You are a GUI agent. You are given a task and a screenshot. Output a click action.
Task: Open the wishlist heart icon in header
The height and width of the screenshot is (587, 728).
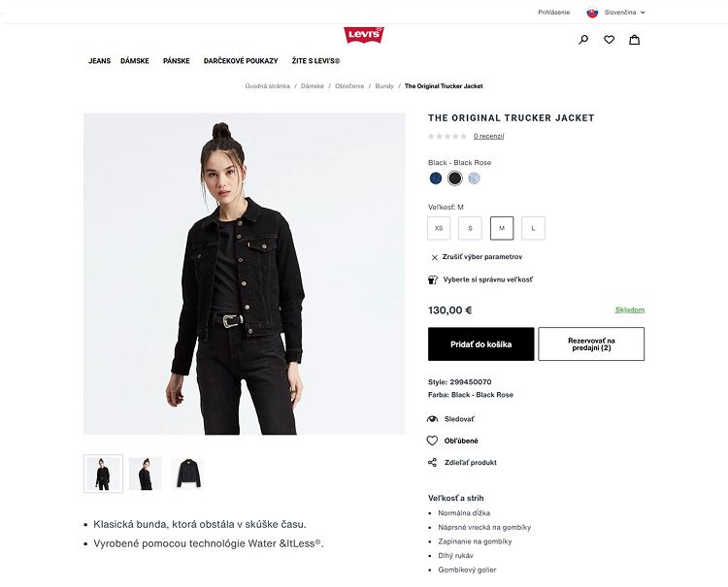click(609, 40)
